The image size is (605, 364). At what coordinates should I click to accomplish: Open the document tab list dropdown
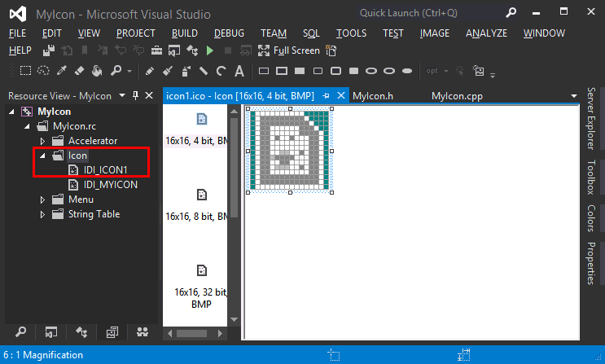(x=574, y=96)
